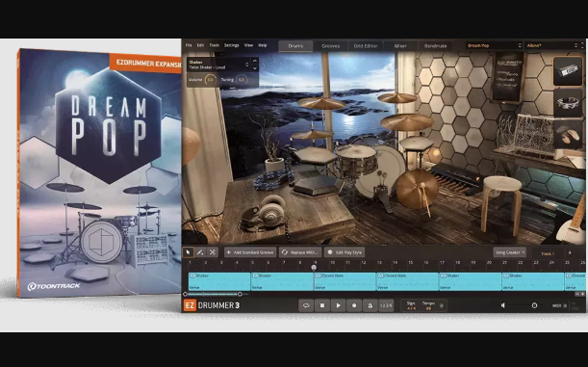This screenshot has width=588, height=367.
Task: Open the Song Creator dropdown
Action: (x=510, y=252)
